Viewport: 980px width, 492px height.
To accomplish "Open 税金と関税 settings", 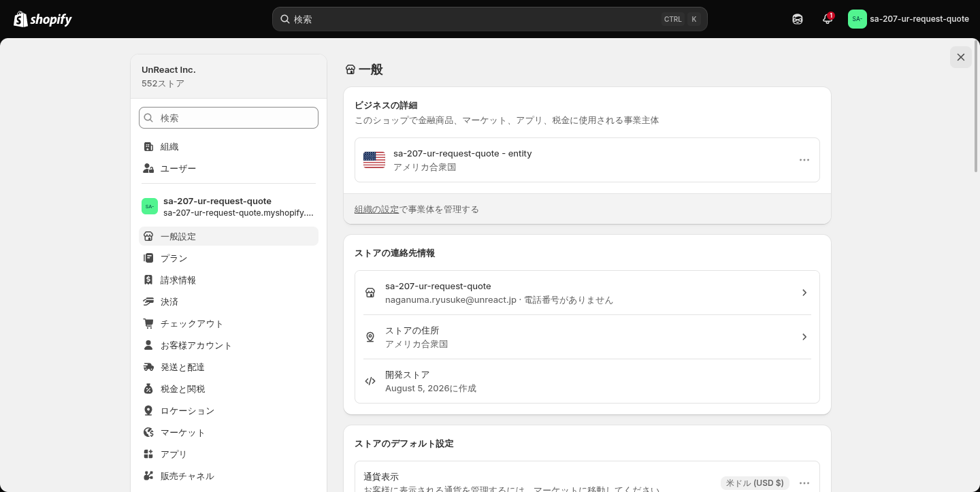I will tap(229, 389).
